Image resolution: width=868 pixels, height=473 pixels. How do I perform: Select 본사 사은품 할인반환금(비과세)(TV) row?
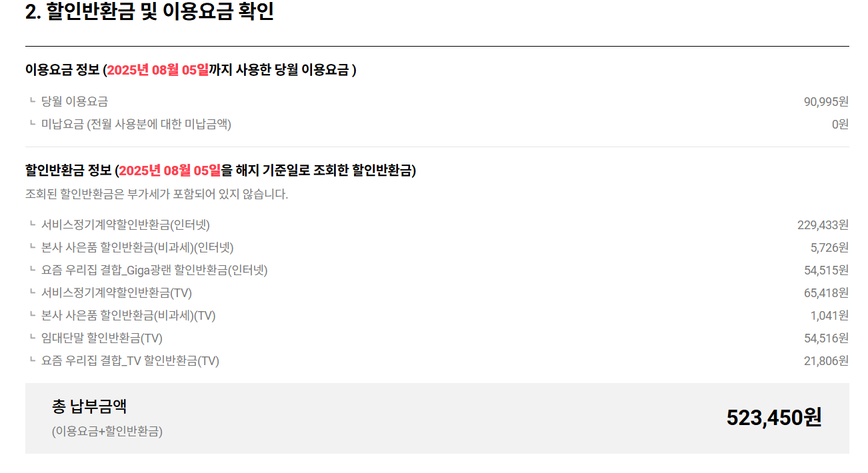coord(437,315)
